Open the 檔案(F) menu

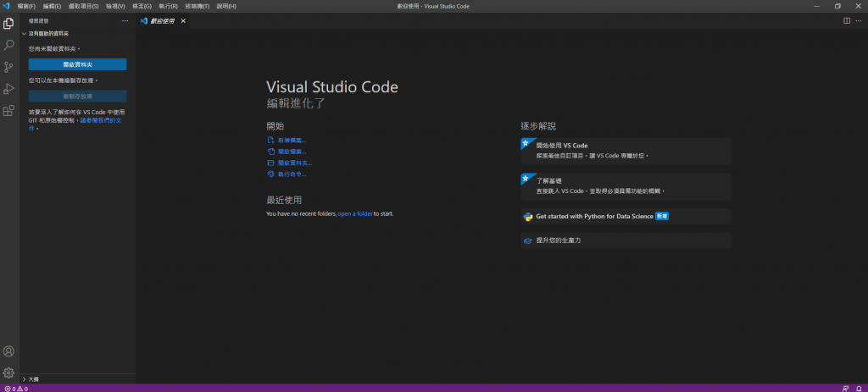(x=26, y=6)
